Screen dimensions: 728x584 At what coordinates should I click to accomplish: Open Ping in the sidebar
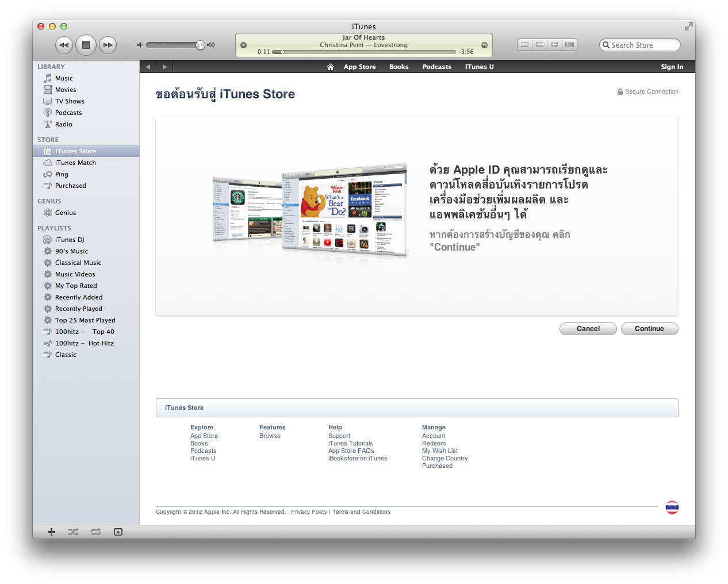click(x=86, y=174)
